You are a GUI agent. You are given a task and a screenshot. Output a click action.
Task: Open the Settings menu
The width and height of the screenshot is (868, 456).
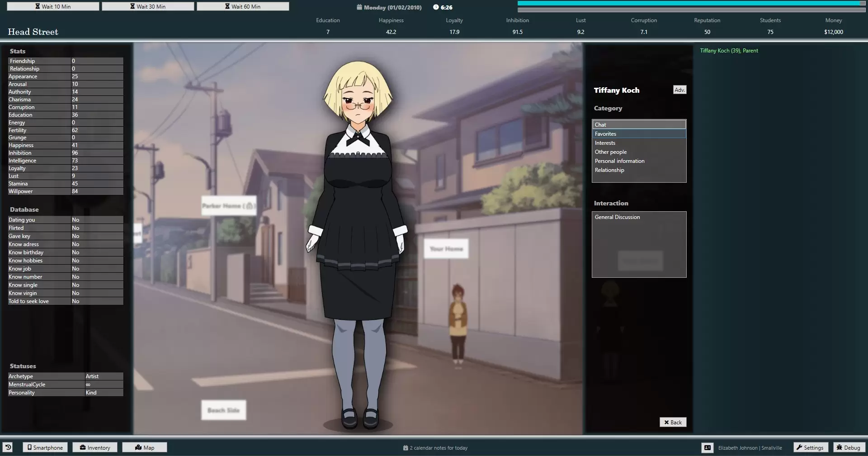(x=811, y=447)
